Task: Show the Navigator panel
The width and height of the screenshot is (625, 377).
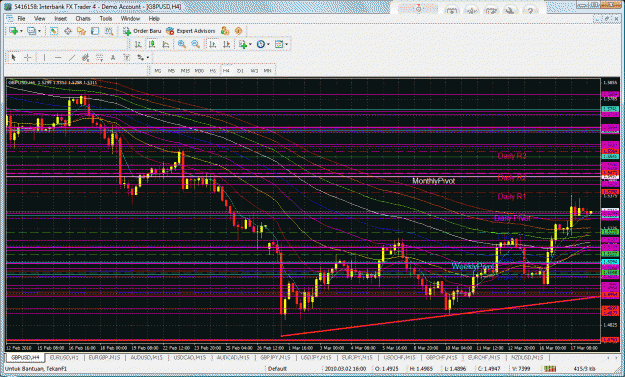Action: (x=81, y=31)
